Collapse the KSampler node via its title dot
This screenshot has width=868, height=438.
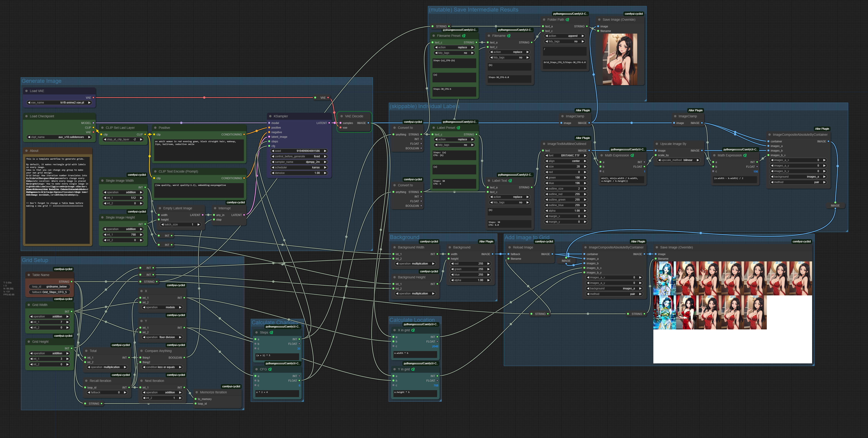[x=270, y=116]
